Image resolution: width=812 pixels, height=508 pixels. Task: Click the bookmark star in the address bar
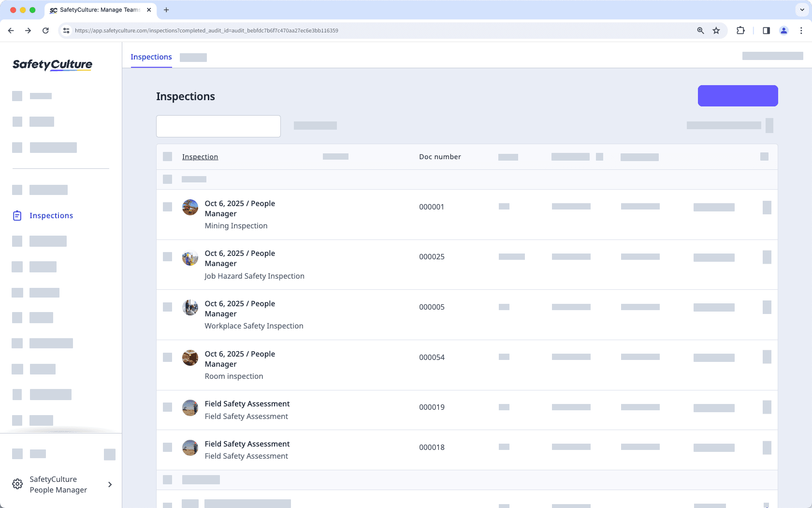pos(716,30)
